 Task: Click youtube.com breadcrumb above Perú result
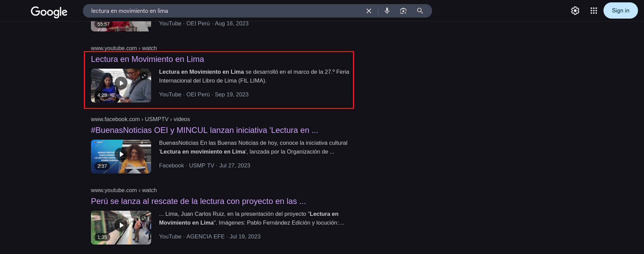point(123,190)
